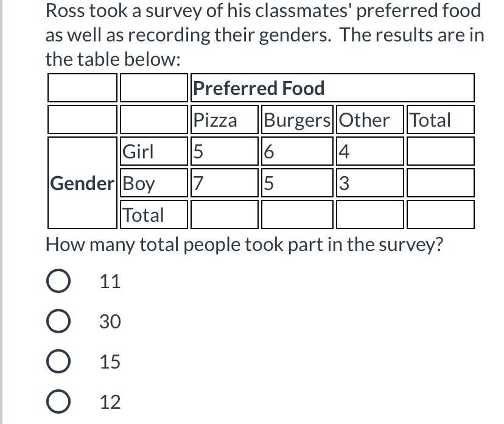The image size is (504, 424).
Task: Choose the 30 answer radio button
Action: click(x=58, y=321)
